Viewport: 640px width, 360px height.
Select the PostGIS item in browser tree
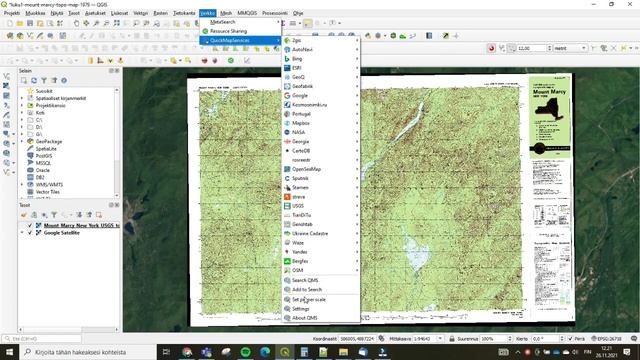[44, 156]
